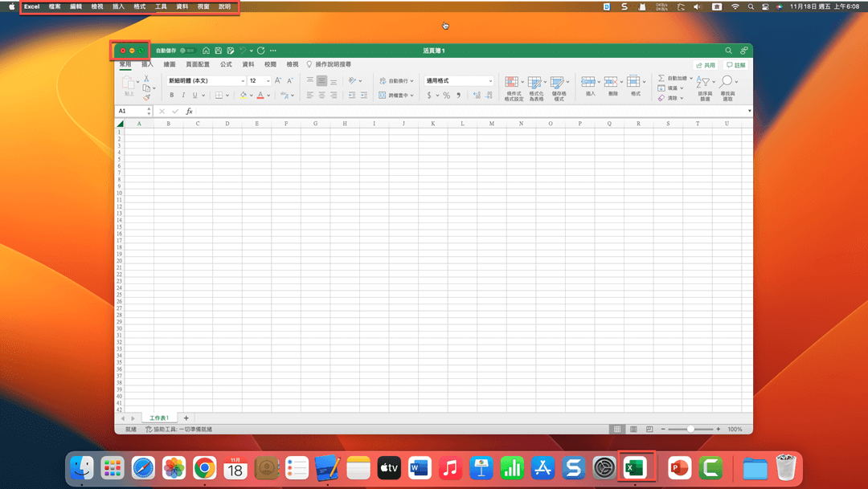
Task: Expand the 自動換行 wrap text dropdown
Action: 411,81
